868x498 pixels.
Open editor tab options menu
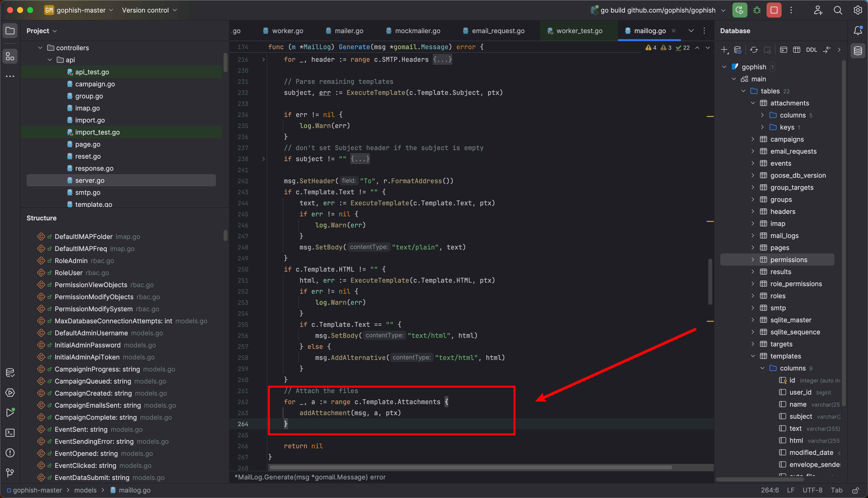click(x=704, y=31)
